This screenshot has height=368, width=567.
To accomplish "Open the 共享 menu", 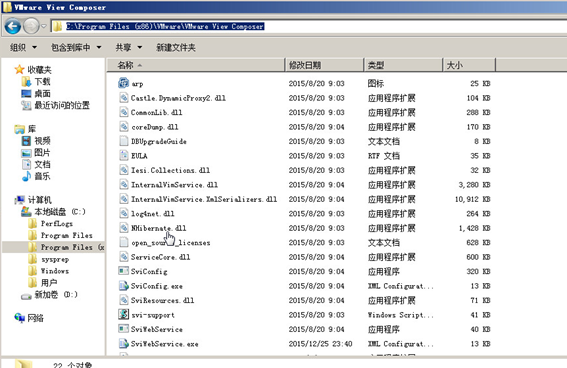I will (129, 47).
